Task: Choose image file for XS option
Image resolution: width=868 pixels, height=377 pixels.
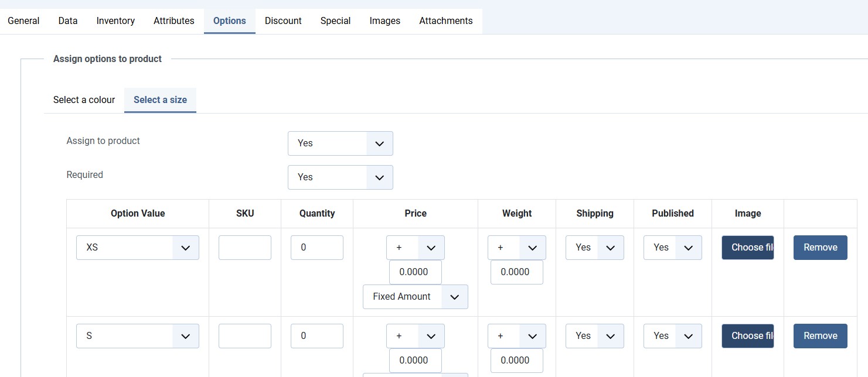Action: [x=747, y=248]
